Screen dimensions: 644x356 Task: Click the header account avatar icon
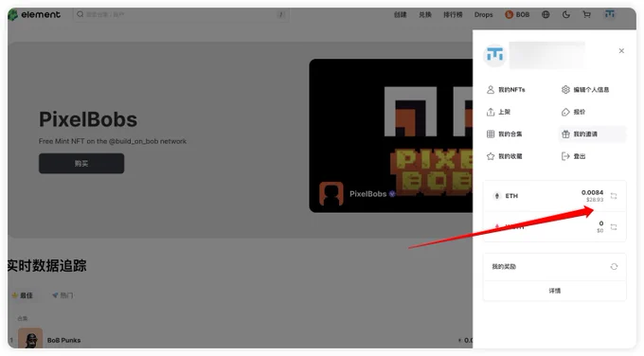tap(610, 14)
